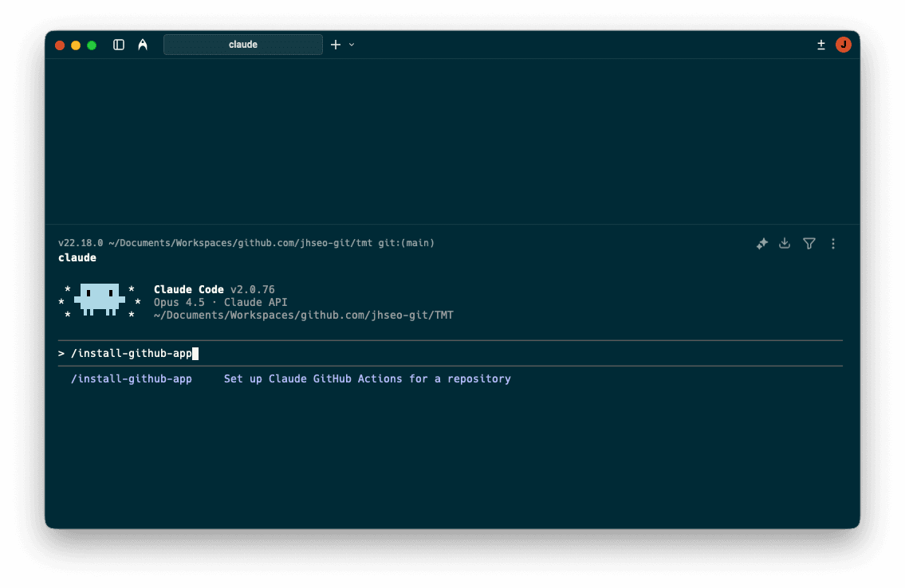Viewport: 905px width, 588px height.
Task: Click the filter icon on the block toolbar
Action: pyautogui.click(x=809, y=243)
